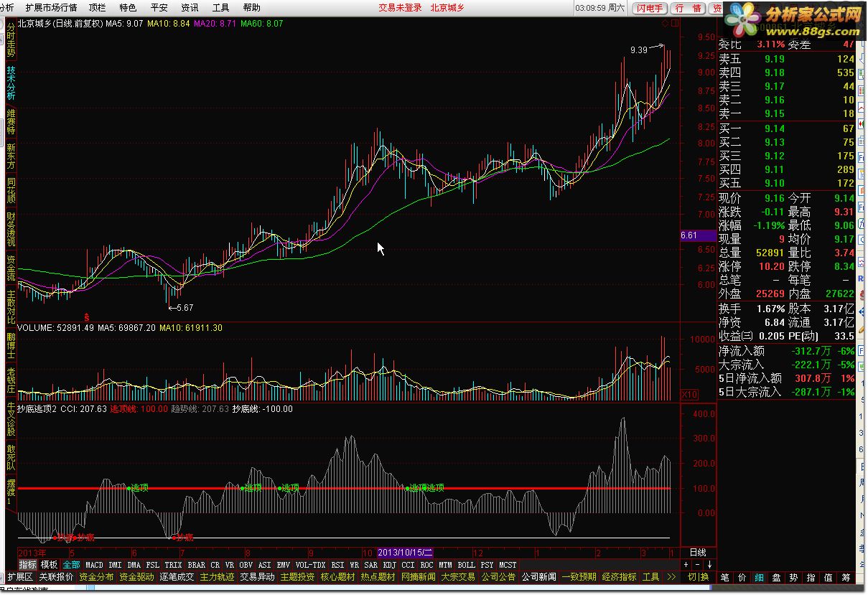868x595 pixels.
Task: Select the 全部 indicator filter
Action: click(x=71, y=565)
